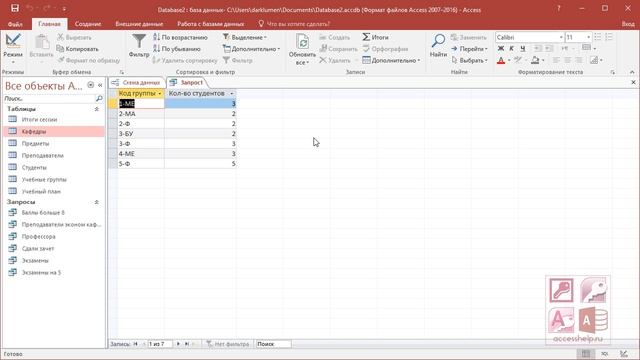
Task: Switch to Создание ribbon tab
Action: pos(88,24)
